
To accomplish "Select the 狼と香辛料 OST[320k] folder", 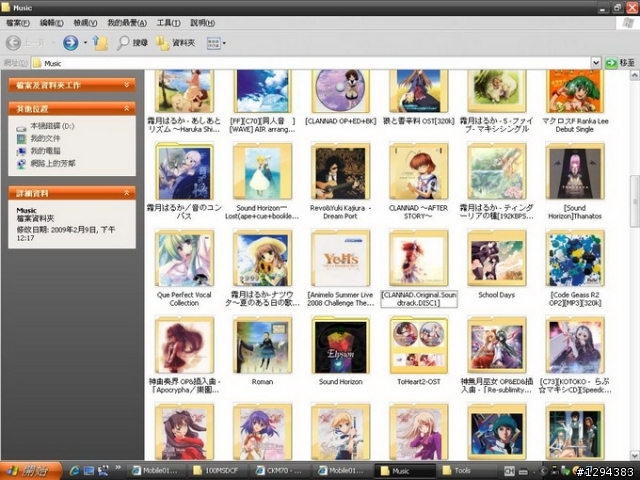I will coord(418,98).
